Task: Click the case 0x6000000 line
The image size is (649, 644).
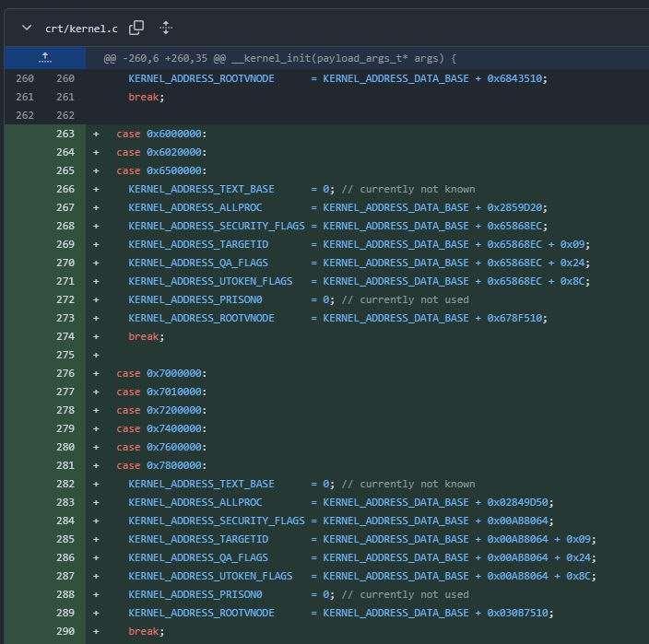Action: click(x=161, y=134)
